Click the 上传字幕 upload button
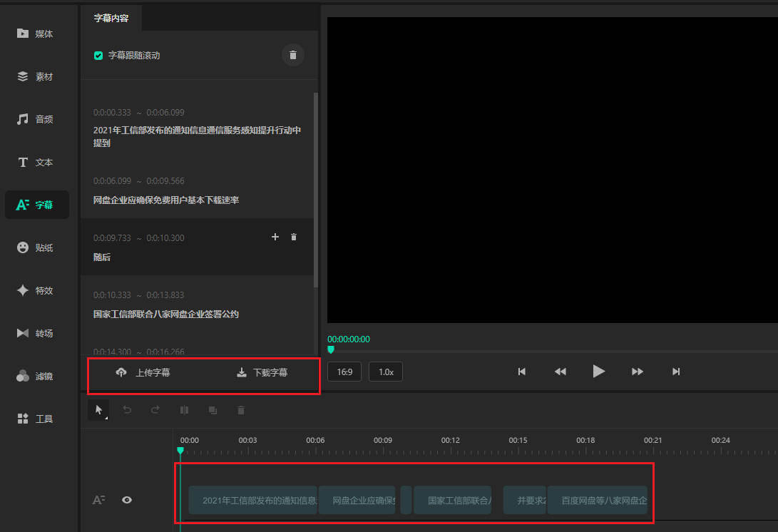The width and height of the screenshot is (778, 532). click(x=143, y=372)
